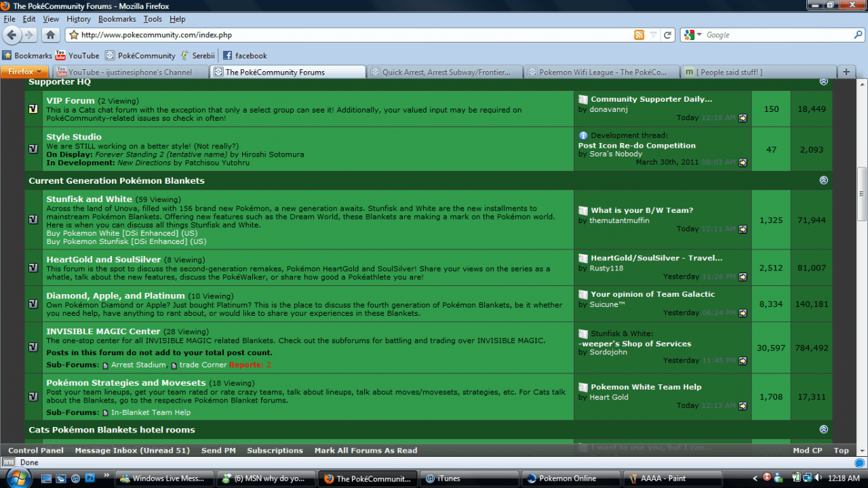This screenshot has height=488, width=868.
Task: Collapse Current Generation Pokémon Blankets category
Action: click(x=824, y=180)
